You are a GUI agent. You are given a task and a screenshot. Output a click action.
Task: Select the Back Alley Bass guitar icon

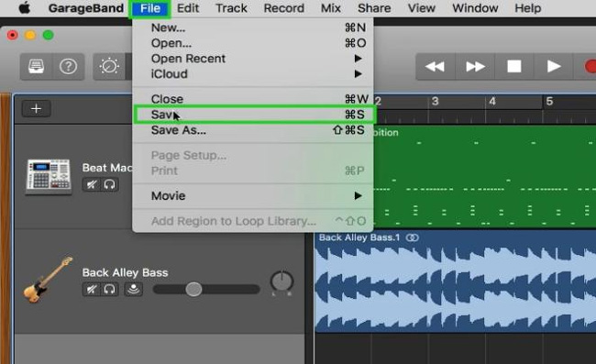coord(48,280)
